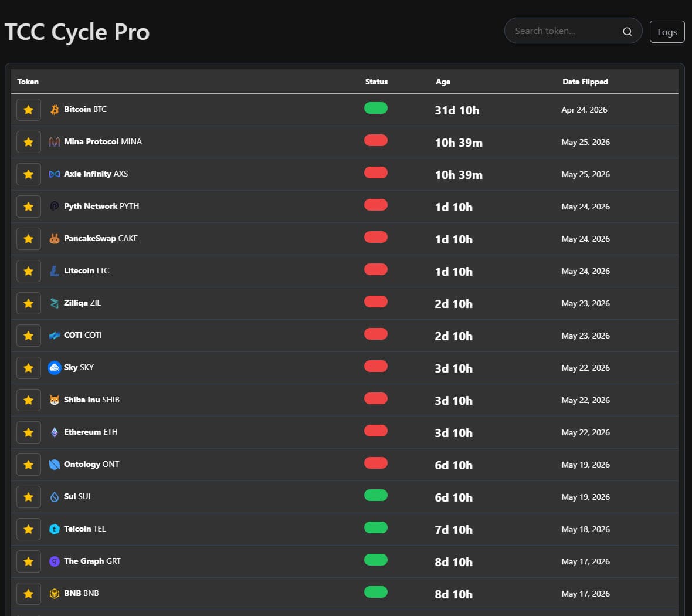This screenshot has height=616, width=692.
Task: Toggle the favorite star for Axie Infinity
Action: point(29,174)
